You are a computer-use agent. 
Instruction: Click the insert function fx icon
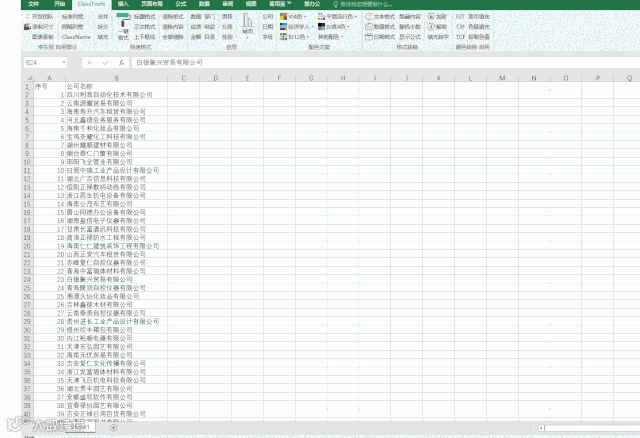tap(121, 62)
